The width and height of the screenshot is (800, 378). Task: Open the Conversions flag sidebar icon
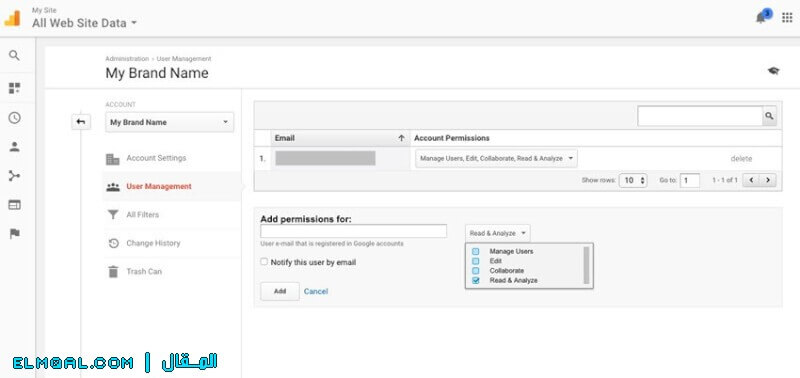14,234
